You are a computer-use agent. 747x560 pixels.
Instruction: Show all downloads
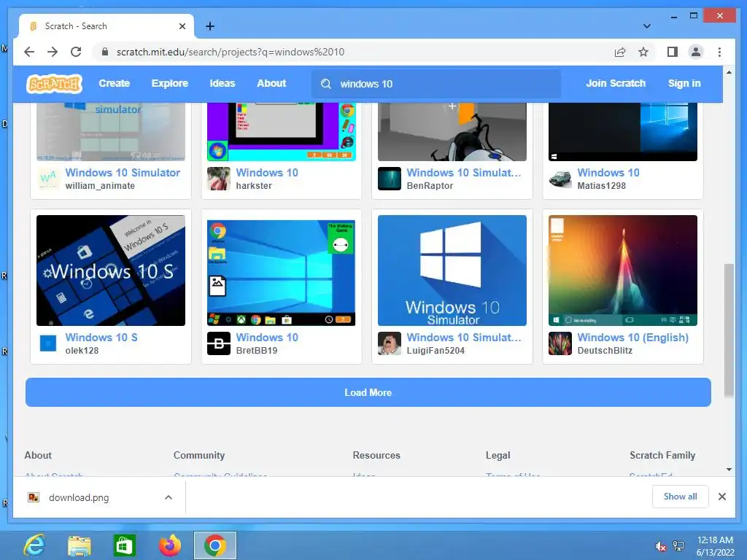(x=680, y=497)
